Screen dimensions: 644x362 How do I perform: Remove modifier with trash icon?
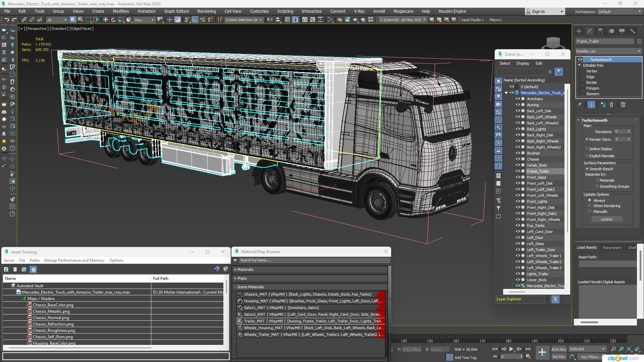pos(611,105)
